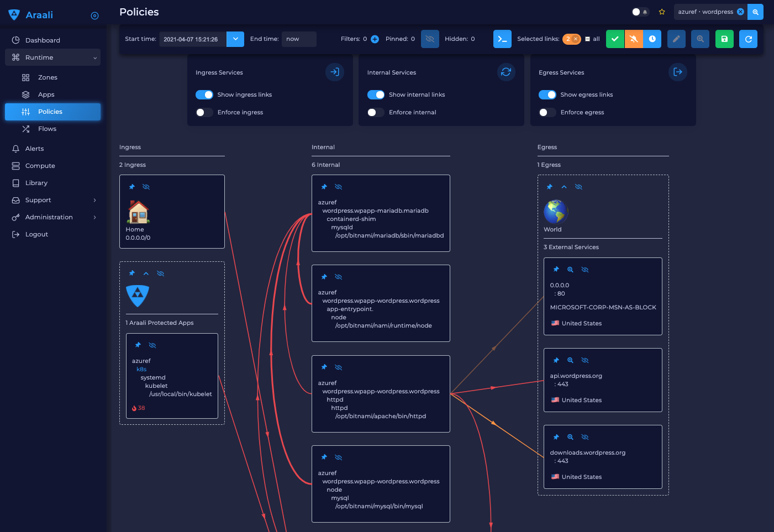Click the blue clock icon button
This screenshot has width=774, height=532.
point(652,39)
